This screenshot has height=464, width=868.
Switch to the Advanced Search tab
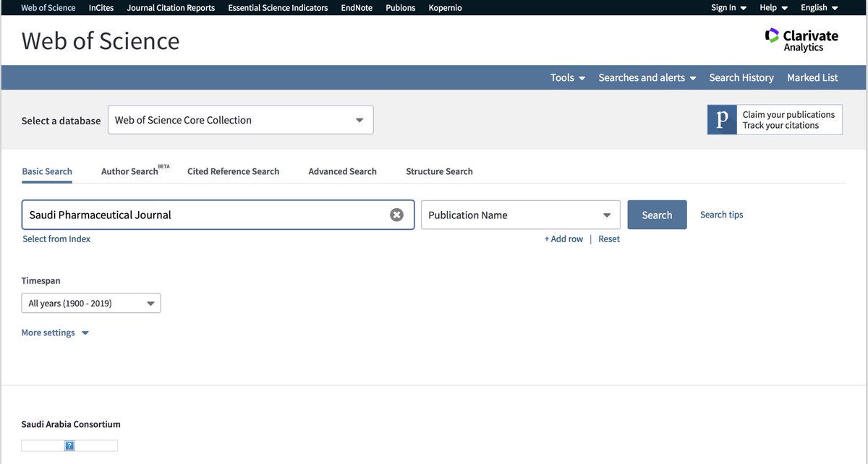[342, 171]
